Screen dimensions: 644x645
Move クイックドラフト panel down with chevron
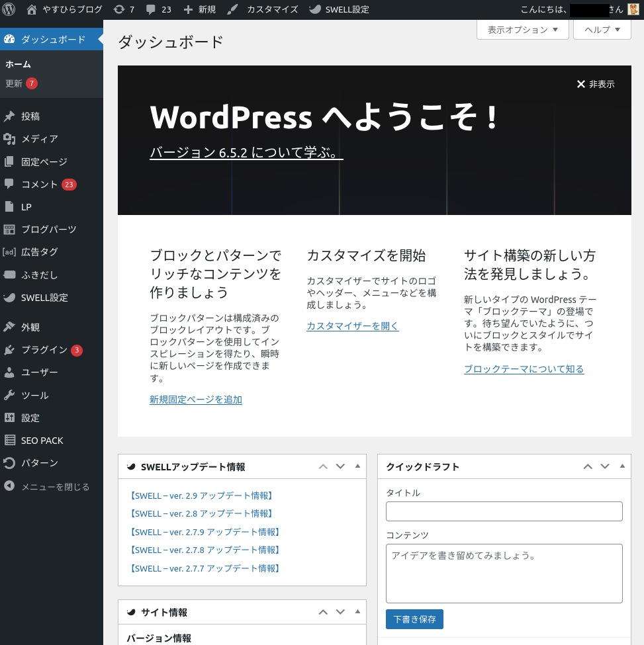[x=605, y=466]
